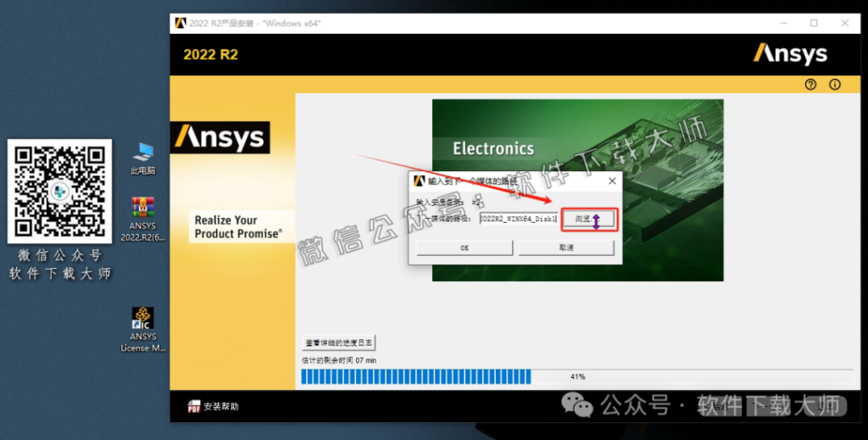Select the ANSYS License Manager desktop icon
The image size is (868, 440).
(142, 330)
